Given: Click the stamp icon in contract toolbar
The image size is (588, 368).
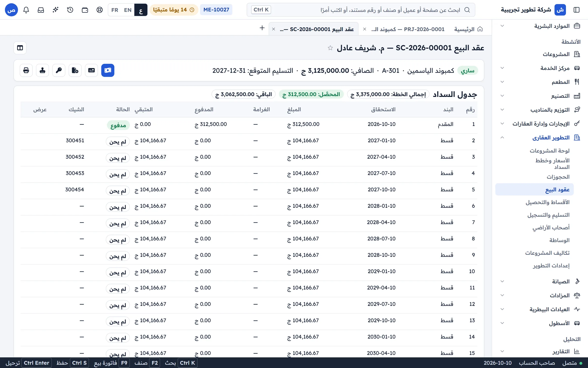Looking at the screenshot, I should (x=42, y=70).
